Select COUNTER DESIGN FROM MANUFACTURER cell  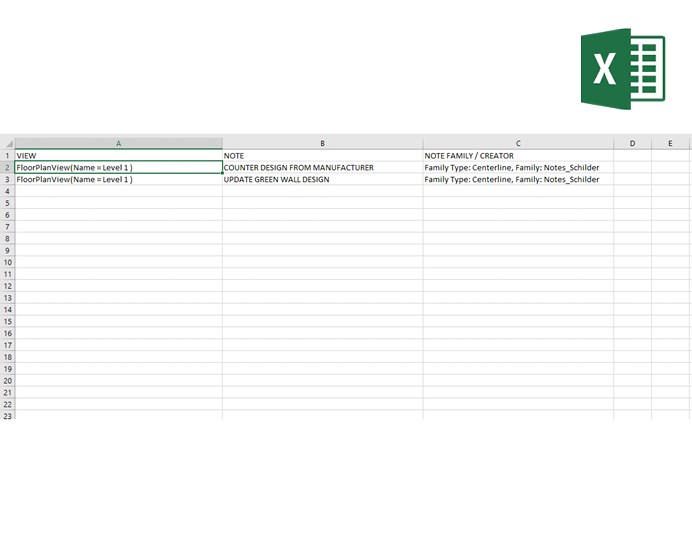pos(322,168)
